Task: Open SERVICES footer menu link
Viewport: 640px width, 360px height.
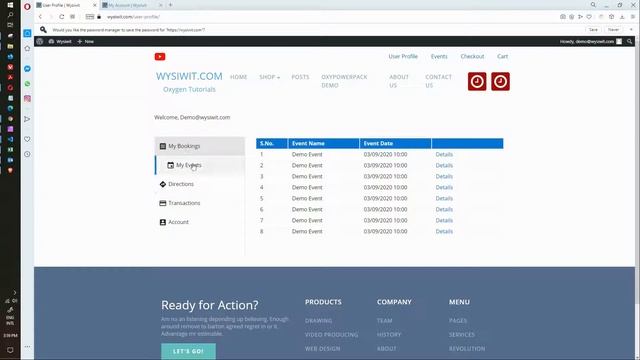Action: click(x=462, y=335)
